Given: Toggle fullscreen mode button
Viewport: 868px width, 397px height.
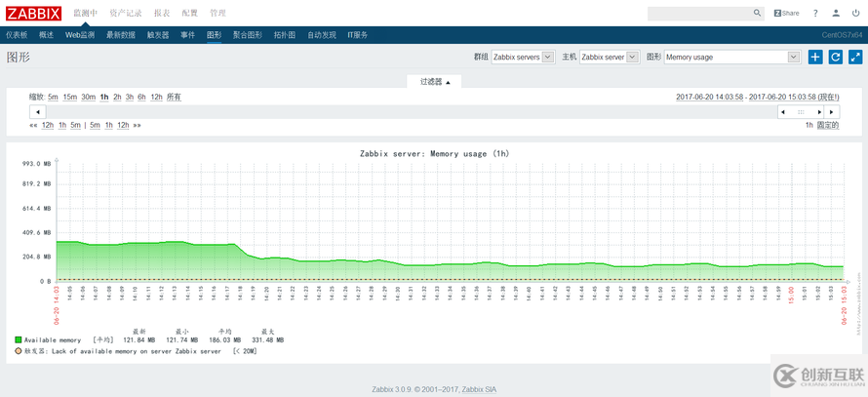Looking at the screenshot, I should click(x=855, y=57).
